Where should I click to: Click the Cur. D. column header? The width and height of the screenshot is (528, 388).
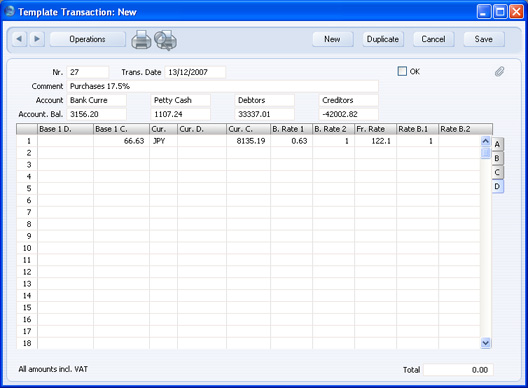point(202,129)
